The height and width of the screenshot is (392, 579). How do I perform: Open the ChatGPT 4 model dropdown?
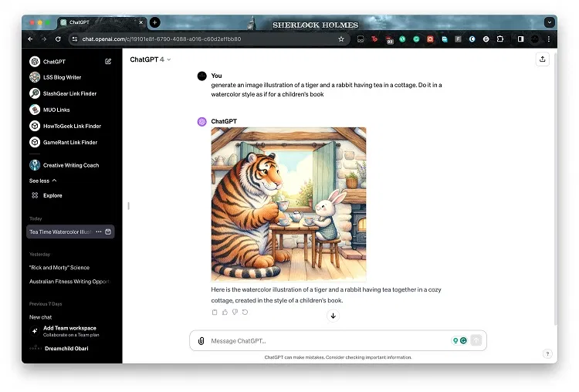150,59
